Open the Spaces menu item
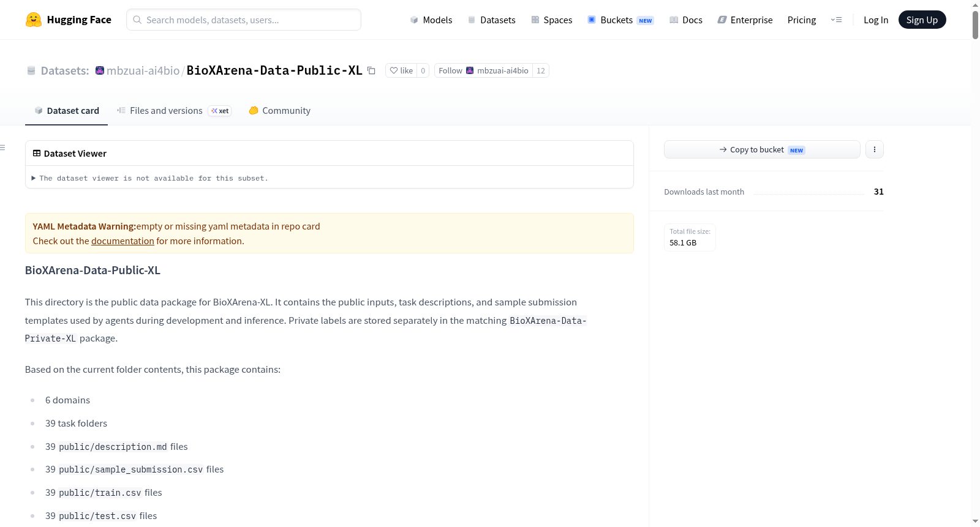 coord(552,20)
